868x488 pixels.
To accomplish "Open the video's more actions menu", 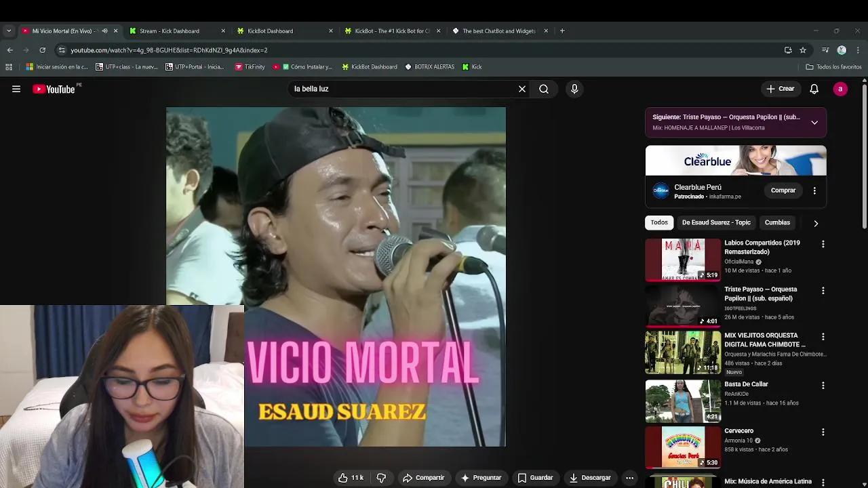I will (x=629, y=477).
